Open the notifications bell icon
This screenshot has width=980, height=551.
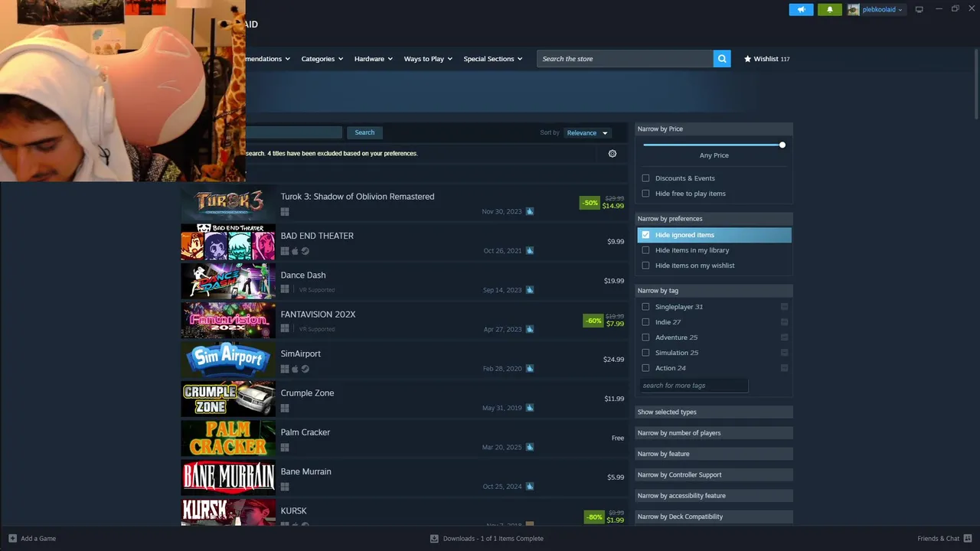click(829, 9)
